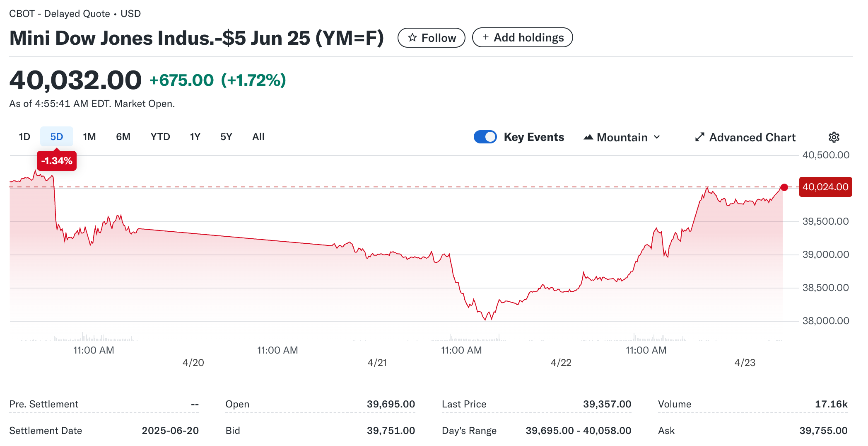Click the 40,500.00 y-axis label
The image size is (868, 446).
826,155
